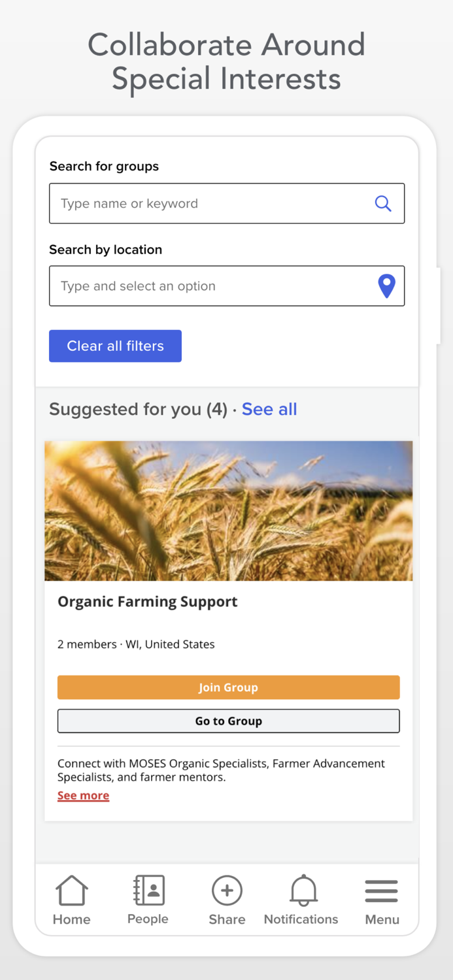This screenshot has width=453, height=980.
Task: Open the People directory icon
Action: tap(147, 890)
